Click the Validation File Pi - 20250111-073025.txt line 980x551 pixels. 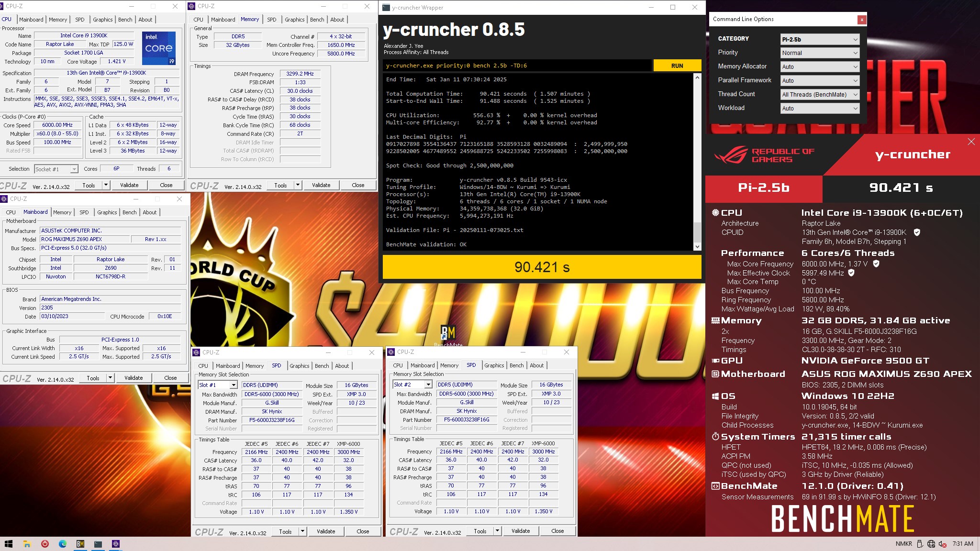455,230
